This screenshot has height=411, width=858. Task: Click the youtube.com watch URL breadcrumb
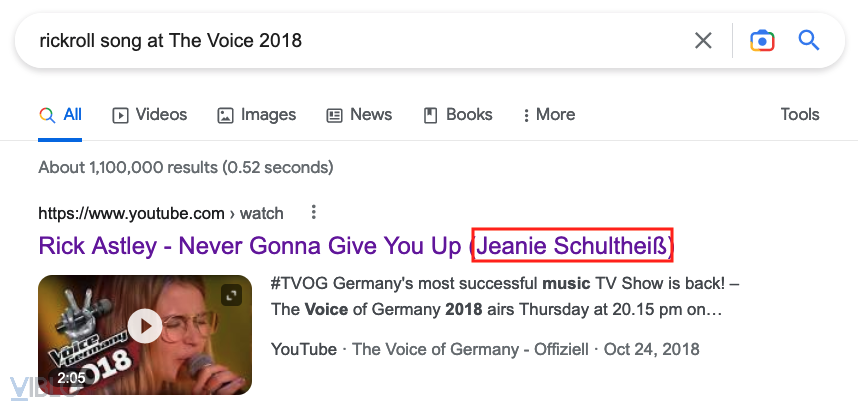click(x=160, y=213)
